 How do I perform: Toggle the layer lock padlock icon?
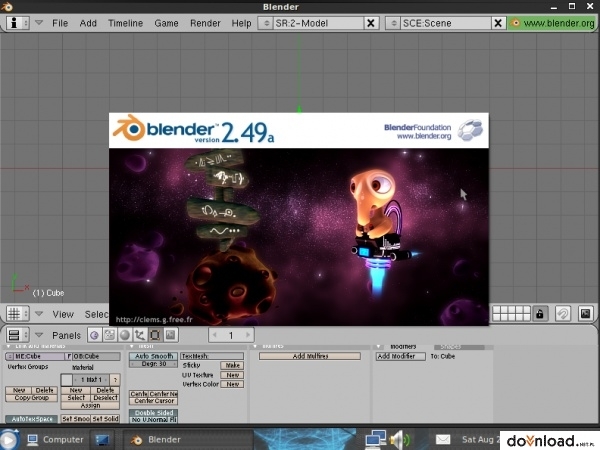coord(540,314)
